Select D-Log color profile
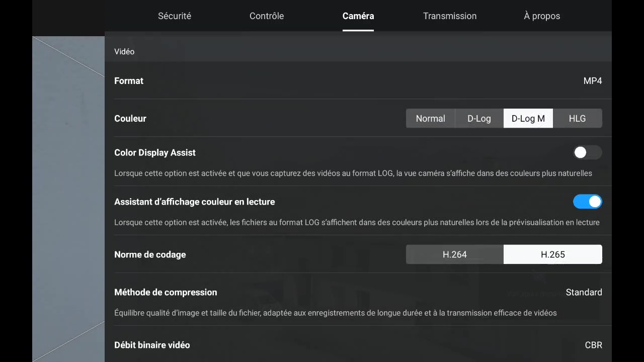 pyautogui.click(x=479, y=119)
